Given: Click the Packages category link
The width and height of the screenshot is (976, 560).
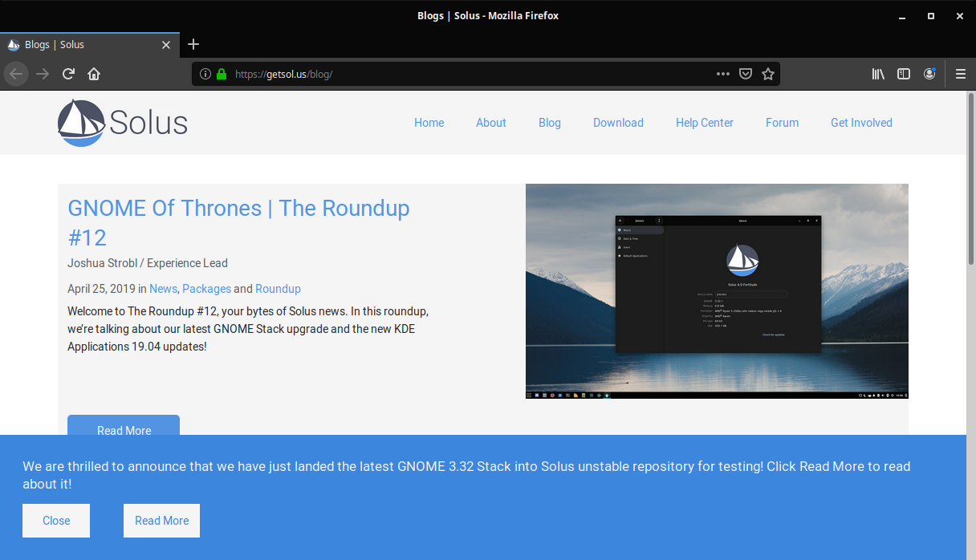Looking at the screenshot, I should (x=206, y=289).
